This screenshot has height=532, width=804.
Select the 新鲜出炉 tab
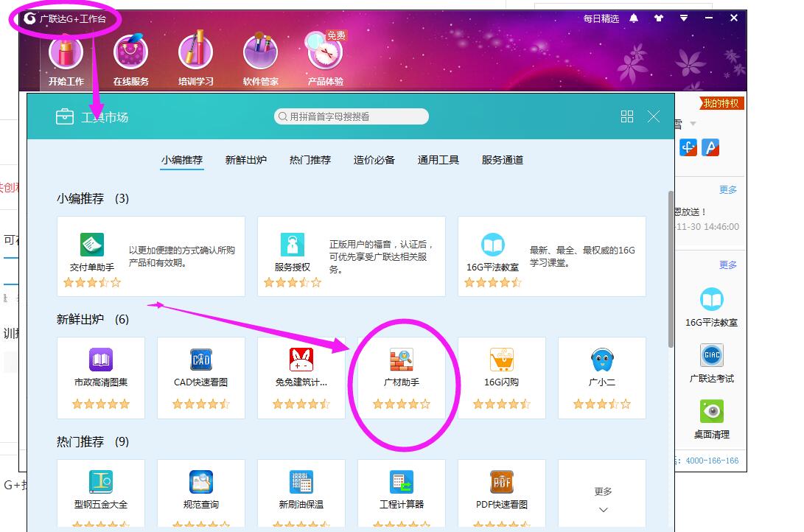[x=245, y=160]
